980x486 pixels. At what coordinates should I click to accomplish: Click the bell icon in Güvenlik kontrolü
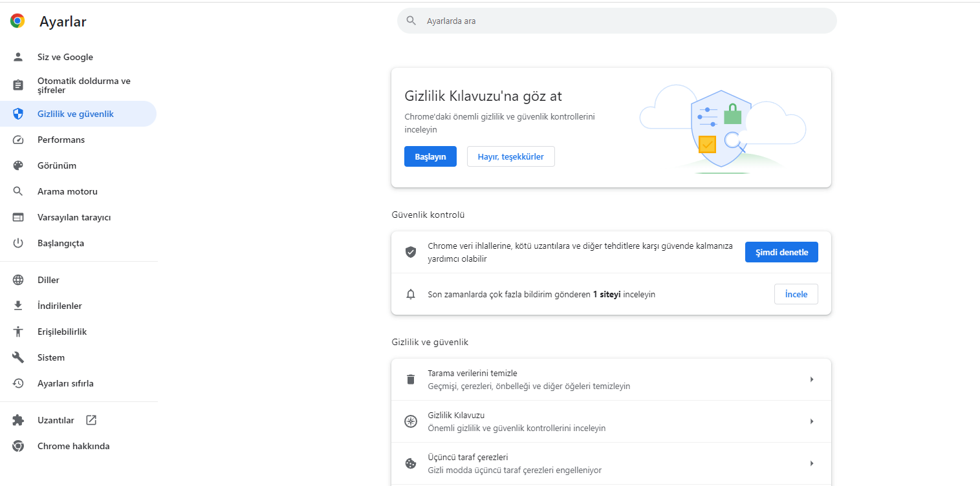tap(411, 294)
